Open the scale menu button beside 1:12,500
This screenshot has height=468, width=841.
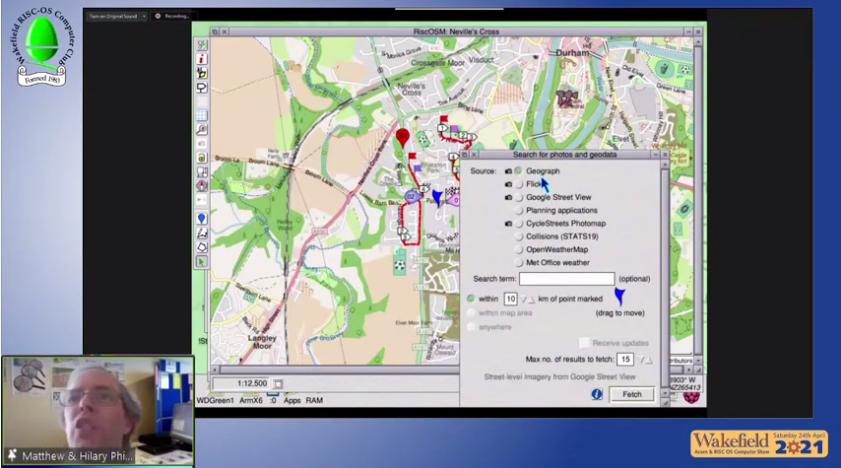point(278,384)
